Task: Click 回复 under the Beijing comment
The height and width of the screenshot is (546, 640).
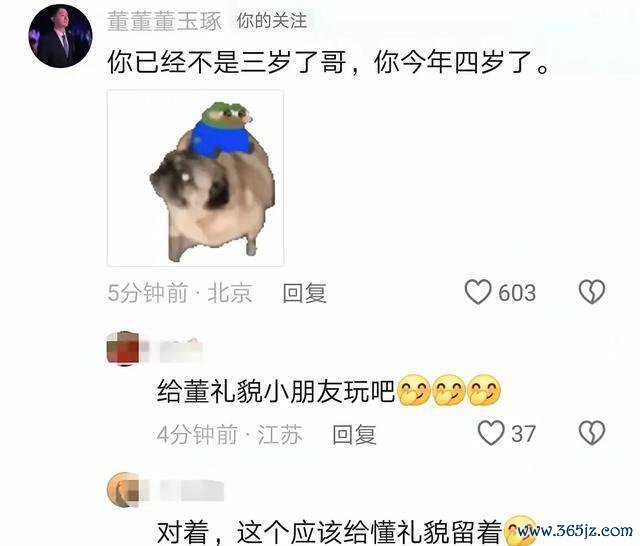Action: pos(305,293)
